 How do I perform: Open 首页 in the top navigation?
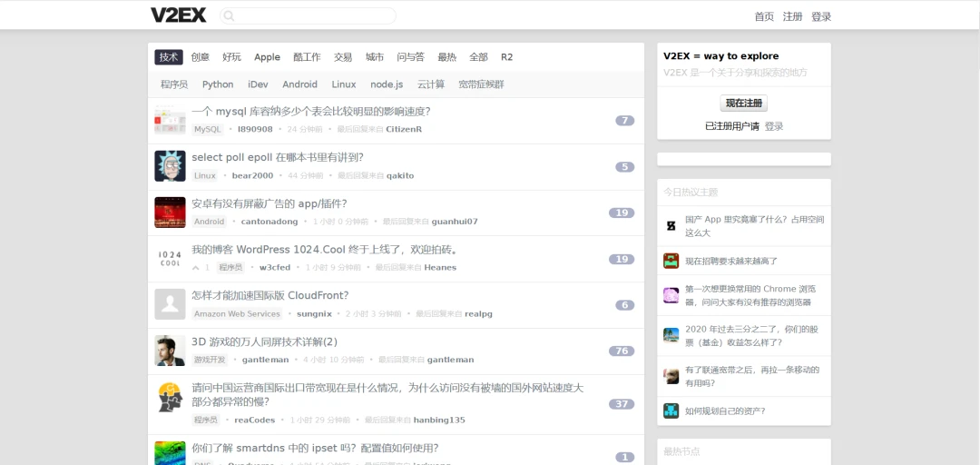[x=764, y=16]
